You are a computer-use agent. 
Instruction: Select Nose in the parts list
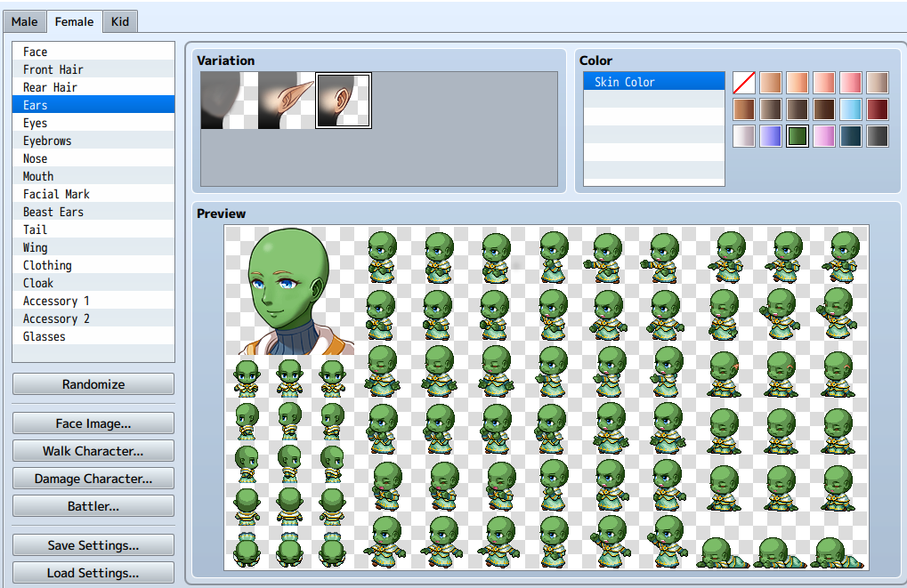click(93, 158)
